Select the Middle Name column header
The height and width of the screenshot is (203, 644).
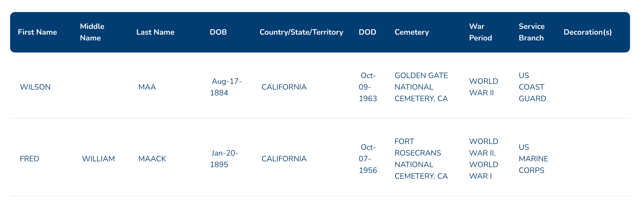(x=92, y=32)
